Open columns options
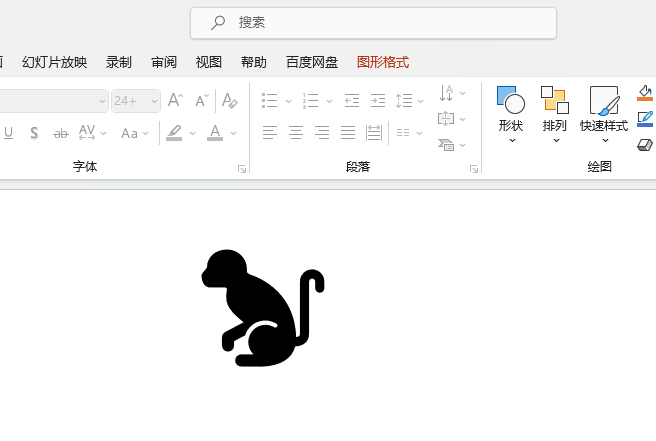Viewport: 656px width, 441px height. coord(409,133)
